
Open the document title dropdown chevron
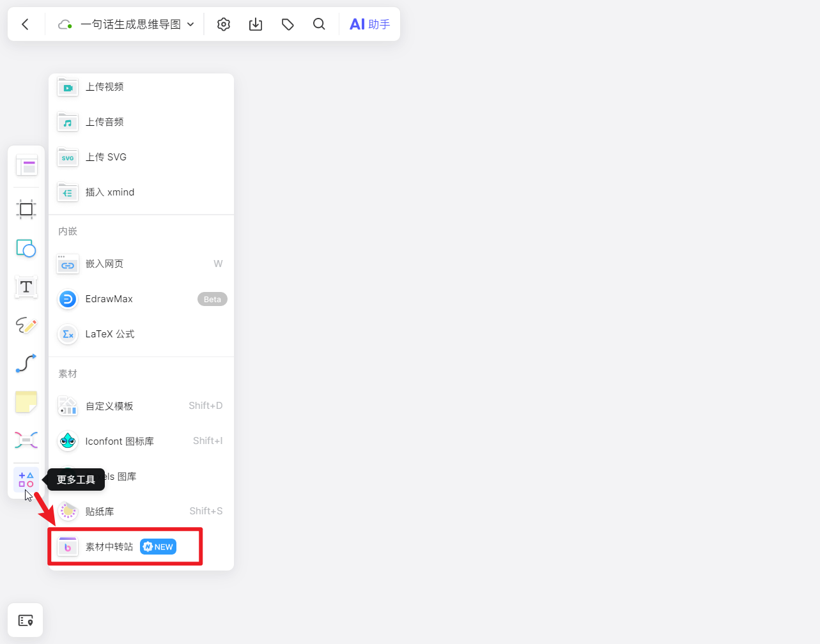(x=190, y=24)
